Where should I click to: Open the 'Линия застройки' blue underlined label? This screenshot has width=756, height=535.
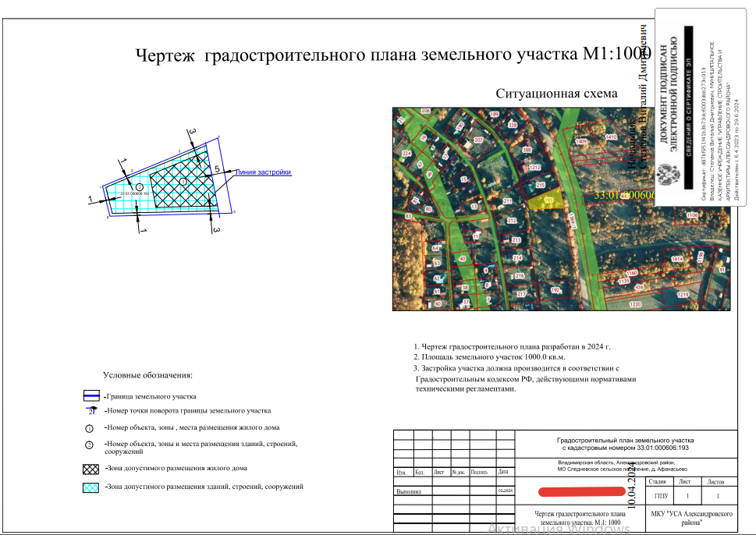(263, 172)
